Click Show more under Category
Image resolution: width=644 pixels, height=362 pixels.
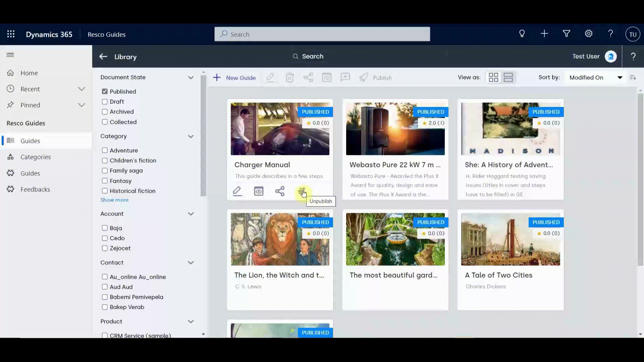pyautogui.click(x=114, y=200)
